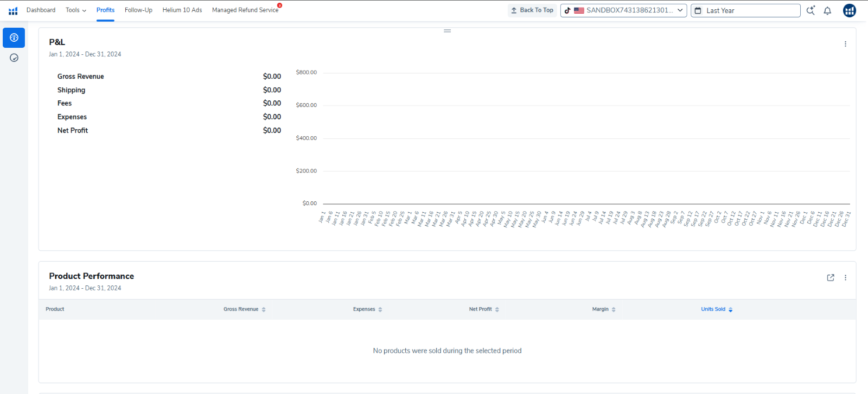The width and height of the screenshot is (868, 394).
Task: Open the SANDBOX account selector dropdown
Action: coord(623,10)
